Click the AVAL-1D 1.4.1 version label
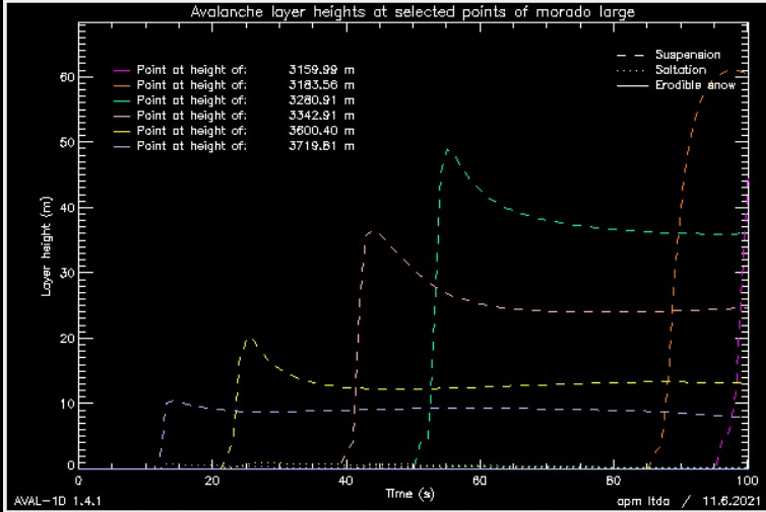766x512 pixels. click(50, 500)
